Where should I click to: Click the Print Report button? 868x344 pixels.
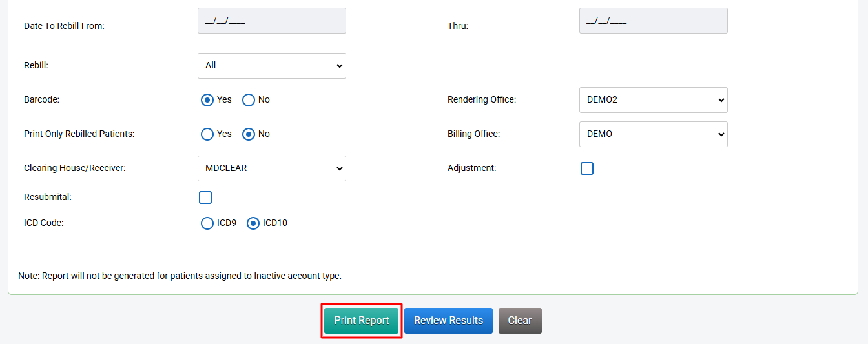tap(362, 321)
